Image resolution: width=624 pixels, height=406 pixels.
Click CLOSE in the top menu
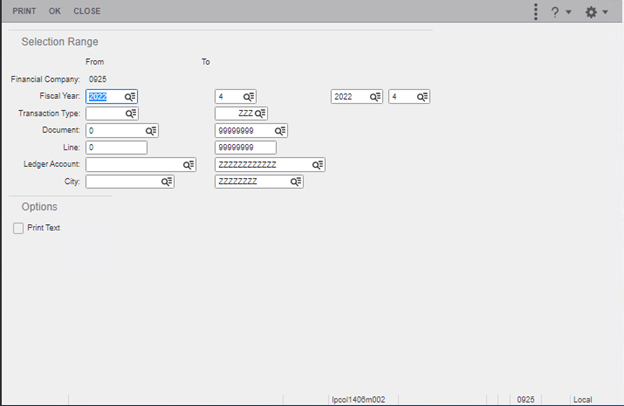coord(87,11)
